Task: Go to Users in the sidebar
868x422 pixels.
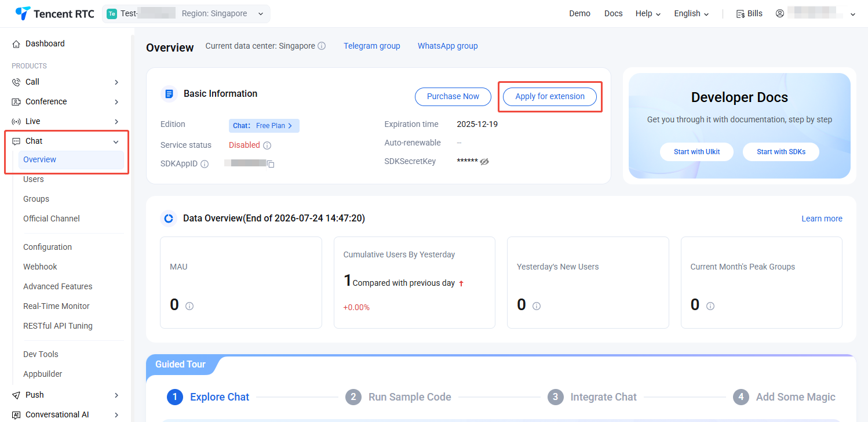Action: click(34, 180)
